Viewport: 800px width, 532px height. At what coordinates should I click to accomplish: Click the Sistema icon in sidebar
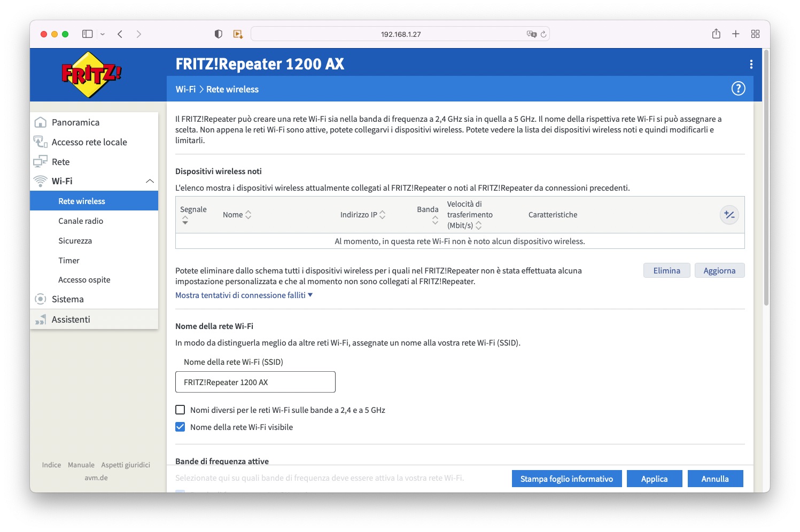pyautogui.click(x=40, y=299)
